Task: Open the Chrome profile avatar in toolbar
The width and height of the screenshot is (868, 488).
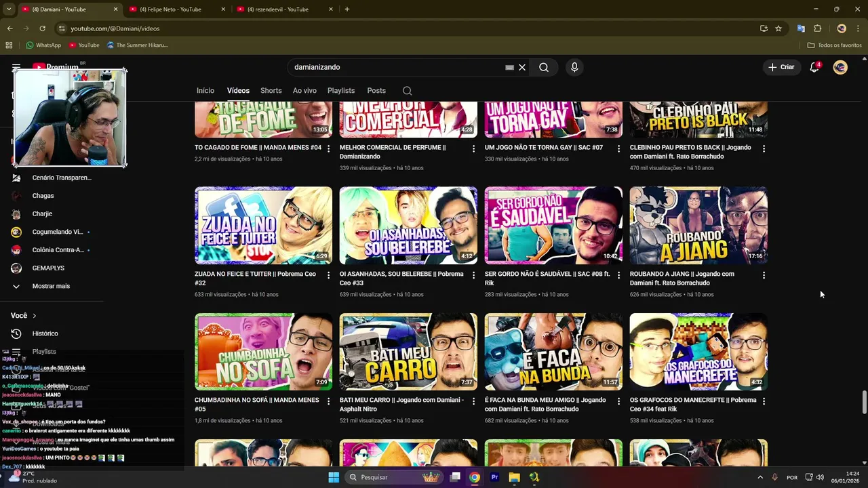Action: [x=842, y=28]
